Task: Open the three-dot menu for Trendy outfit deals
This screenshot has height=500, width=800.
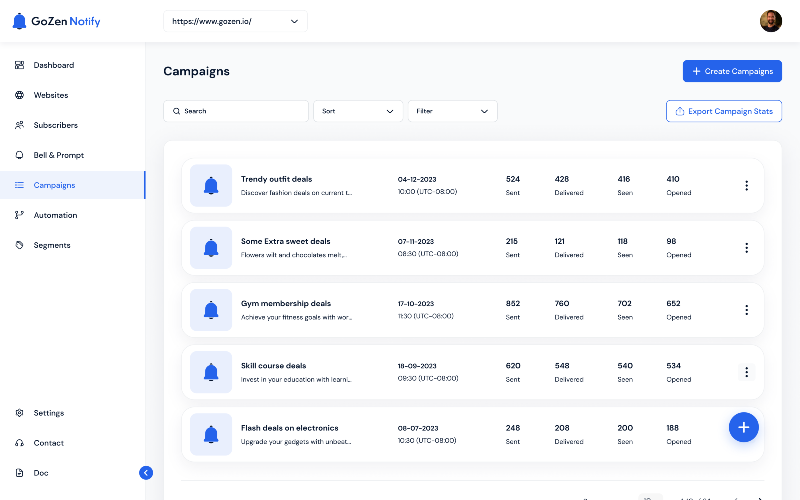Action: click(x=746, y=186)
